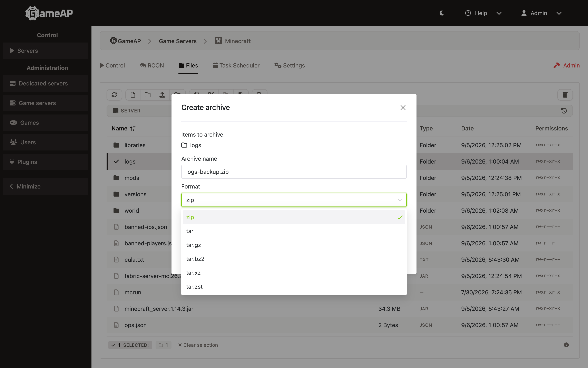Click the world folder icon
This screenshot has width=588, height=368.
coord(116,210)
